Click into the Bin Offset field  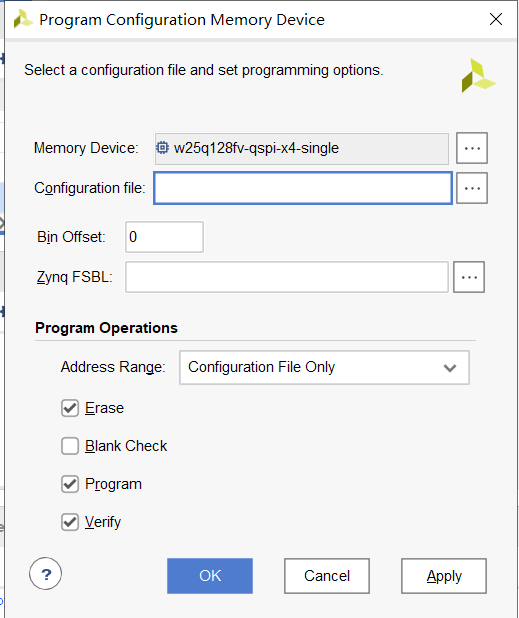pyautogui.click(x=164, y=237)
